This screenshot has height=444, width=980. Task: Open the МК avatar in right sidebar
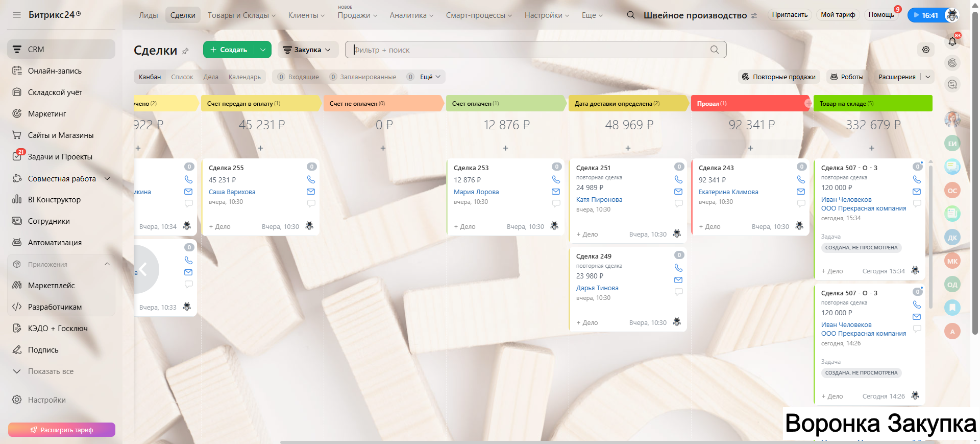(952, 261)
